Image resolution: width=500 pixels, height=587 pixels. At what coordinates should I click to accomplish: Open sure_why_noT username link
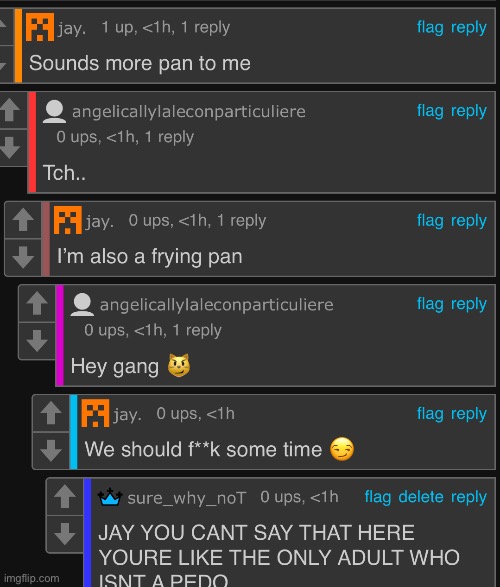(186, 498)
